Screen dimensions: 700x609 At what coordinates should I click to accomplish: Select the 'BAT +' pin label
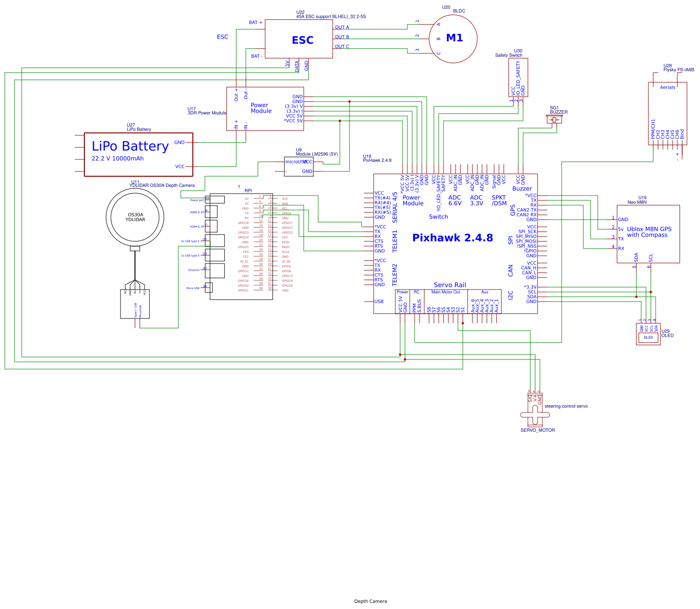pyautogui.click(x=256, y=23)
